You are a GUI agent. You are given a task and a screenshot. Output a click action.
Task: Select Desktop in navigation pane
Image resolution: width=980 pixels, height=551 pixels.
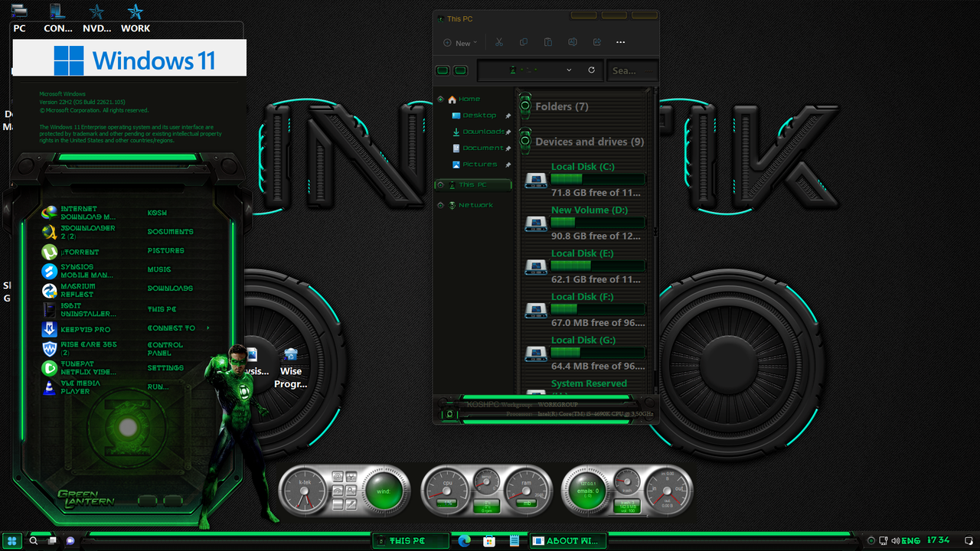click(481, 116)
